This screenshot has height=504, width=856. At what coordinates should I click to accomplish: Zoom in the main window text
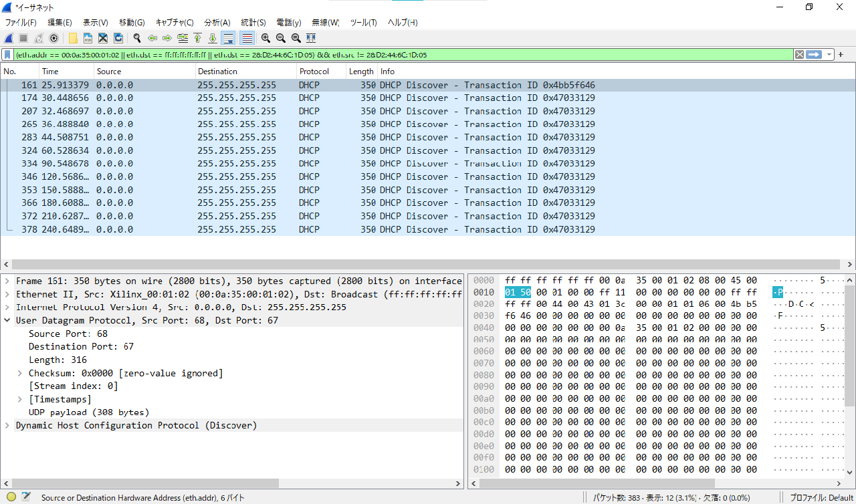[265, 38]
